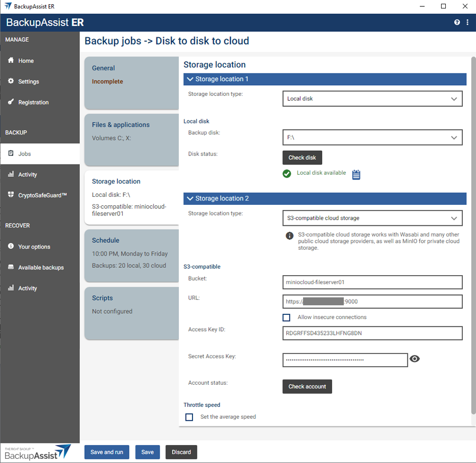Enable Allow insecure connections checkbox
Image resolution: width=476 pixels, height=463 pixels.
point(286,317)
